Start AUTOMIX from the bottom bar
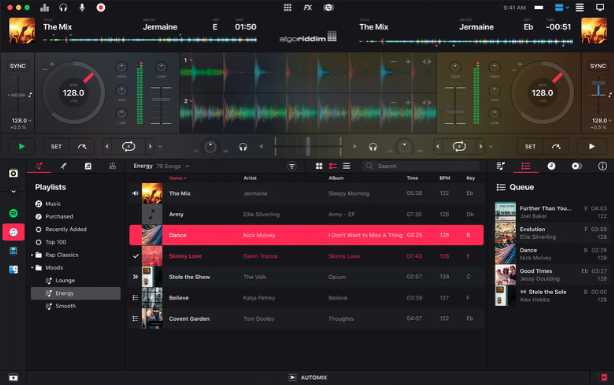Image resolution: width=614 pixels, height=385 pixels. click(x=308, y=378)
